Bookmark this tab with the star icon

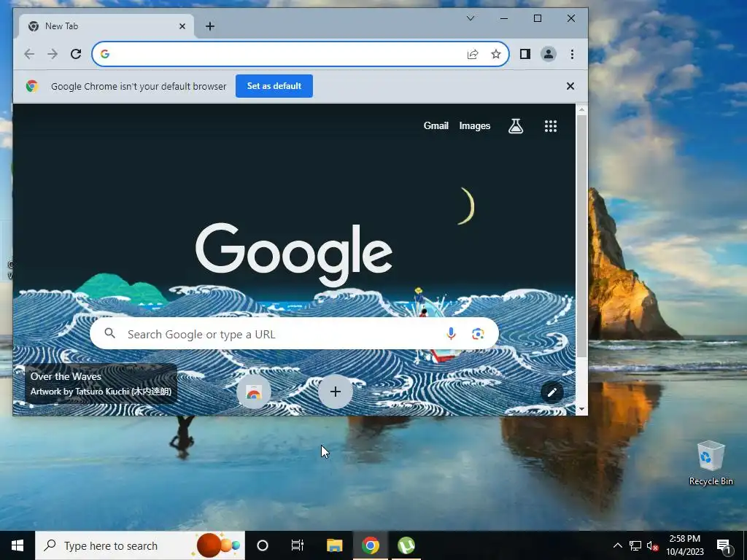pos(496,54)
